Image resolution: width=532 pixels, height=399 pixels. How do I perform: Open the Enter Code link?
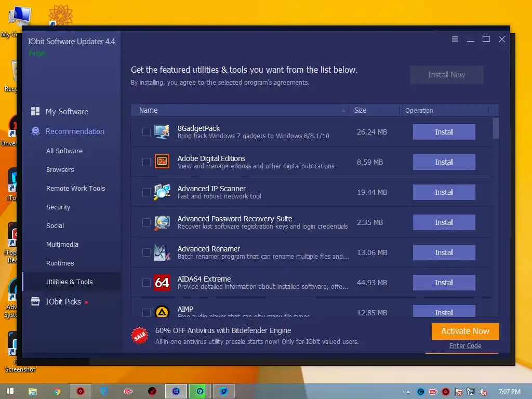pyautogui.click(x=465, y=345)
